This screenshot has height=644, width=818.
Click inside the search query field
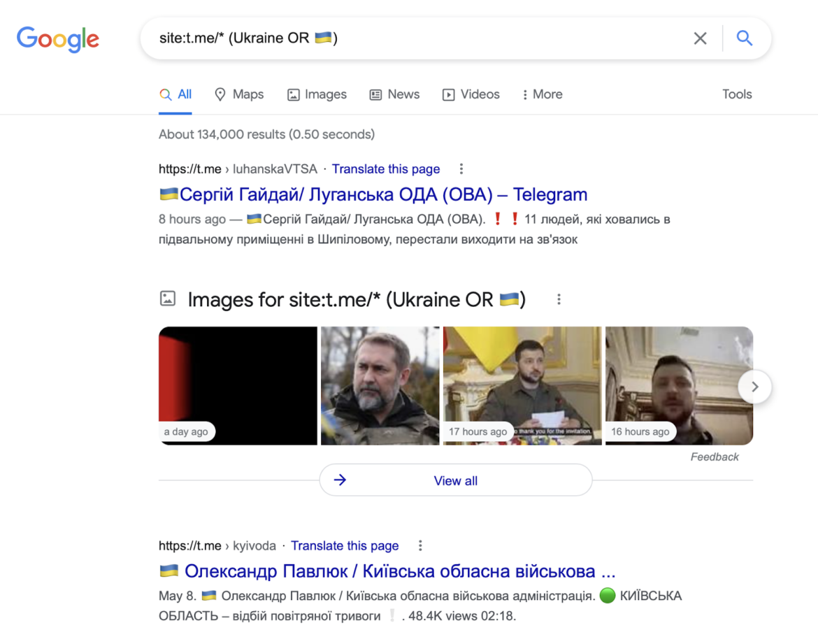(419, 38)
